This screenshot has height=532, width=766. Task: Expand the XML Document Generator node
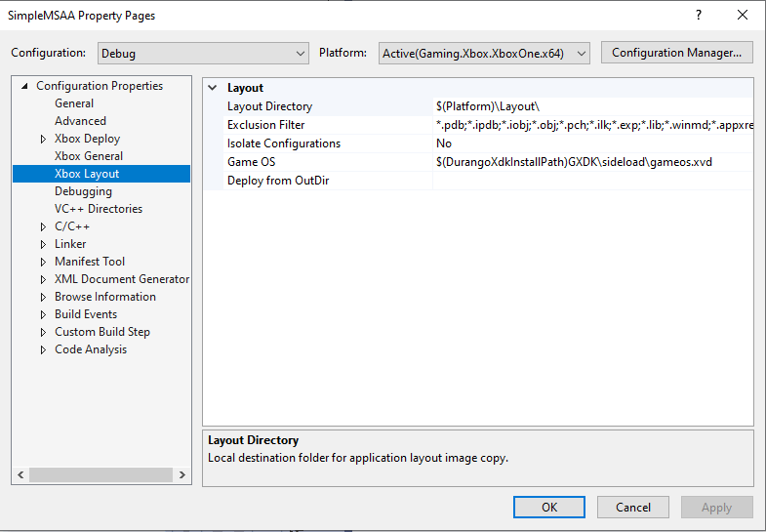coord(44,279)
